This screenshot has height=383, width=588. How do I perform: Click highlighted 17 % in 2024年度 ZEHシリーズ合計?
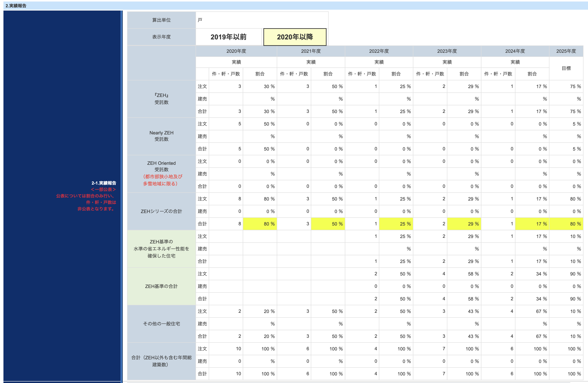click(532, 224)
